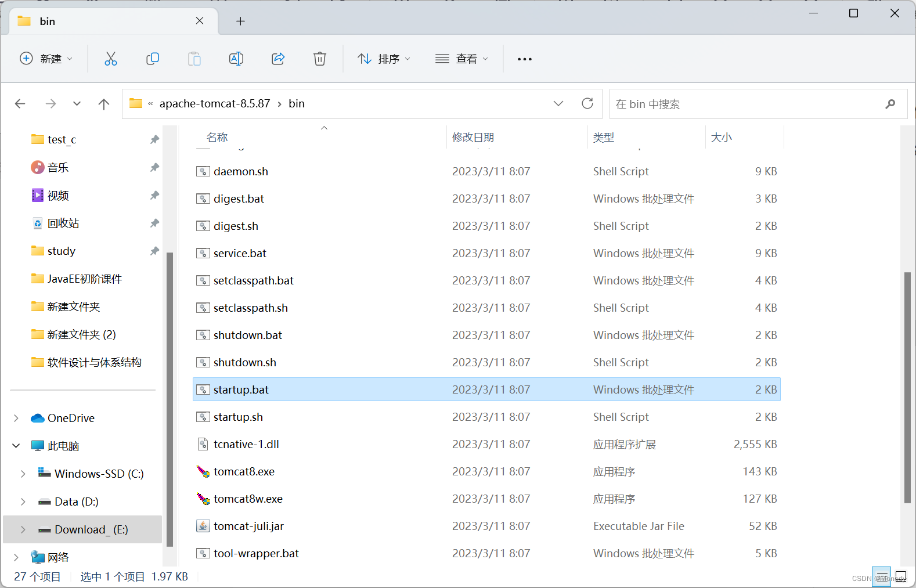Open 新建文件夹 (2) in sidebar
The image size is (916, 588).
pos(82,335)
